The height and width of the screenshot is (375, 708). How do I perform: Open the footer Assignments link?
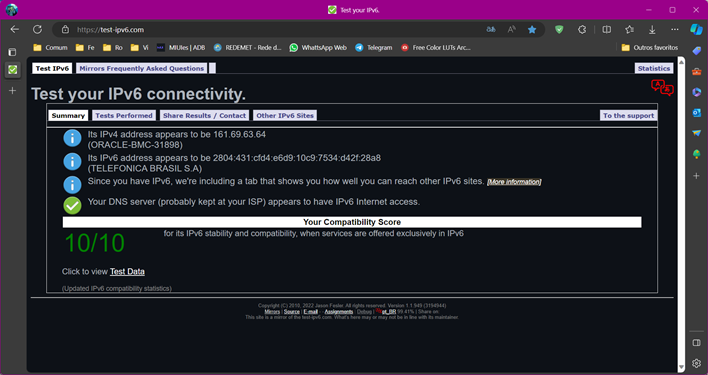point(339,311)
